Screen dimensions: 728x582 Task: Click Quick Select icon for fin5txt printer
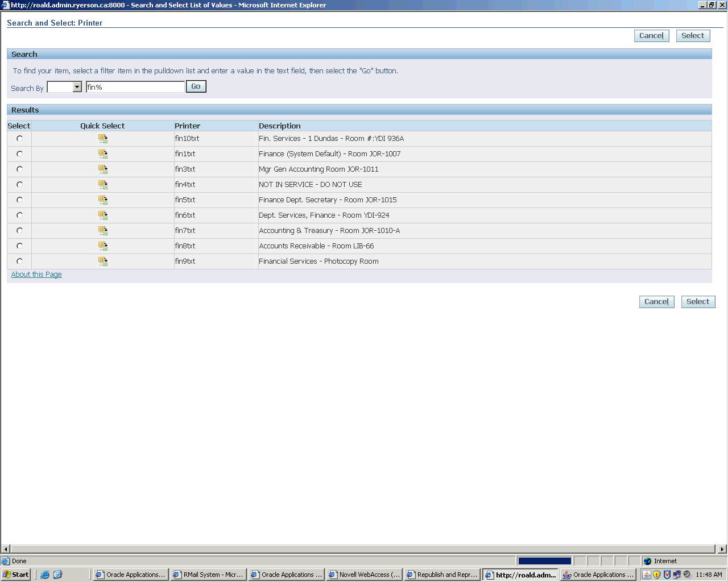[103, 200]
